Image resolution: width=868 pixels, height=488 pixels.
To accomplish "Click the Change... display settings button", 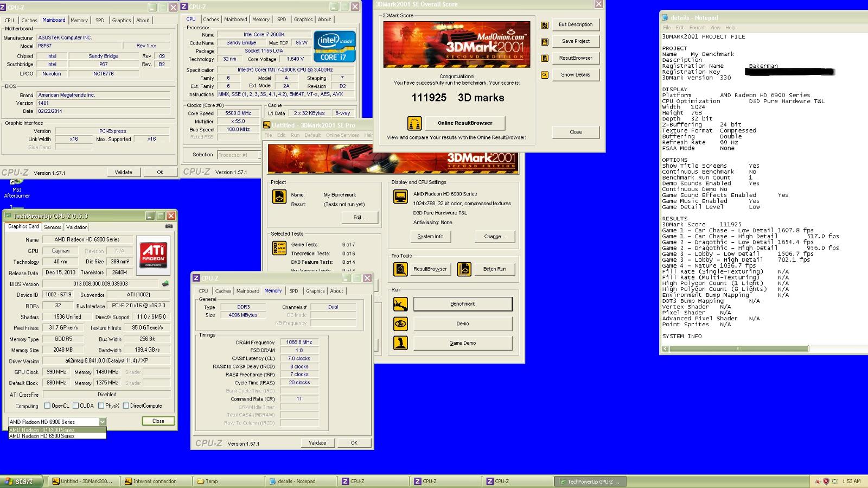I will 494,237.
